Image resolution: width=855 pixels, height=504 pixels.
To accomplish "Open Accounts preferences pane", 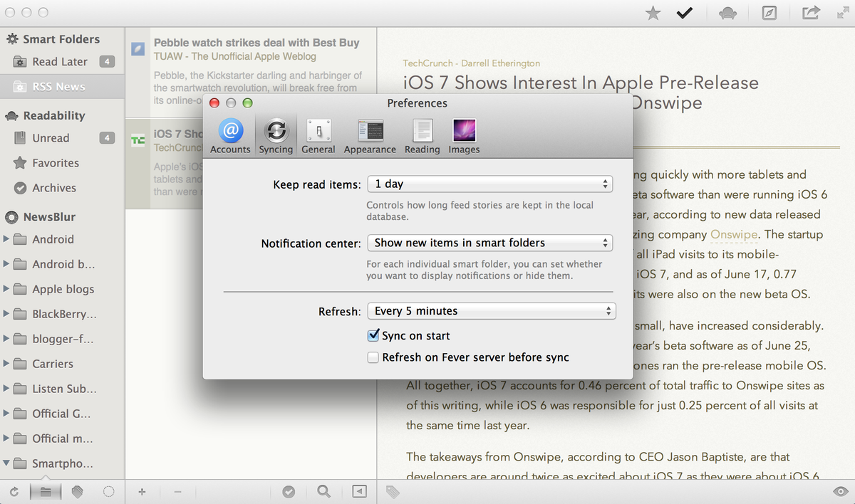I will (230, 136).
